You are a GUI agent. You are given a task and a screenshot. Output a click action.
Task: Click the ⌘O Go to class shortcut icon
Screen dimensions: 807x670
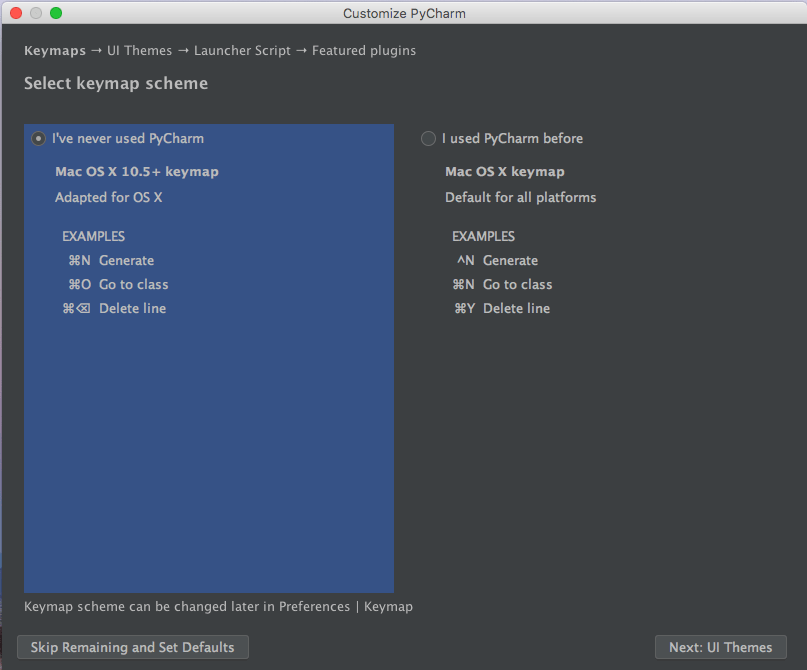pyautogui.click(x=80, y=285)
